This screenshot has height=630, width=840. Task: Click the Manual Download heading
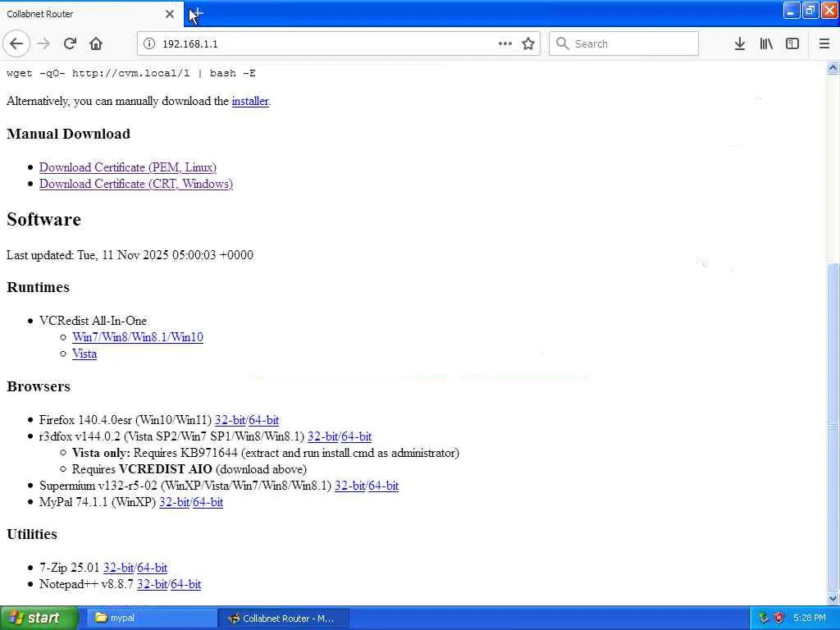point(69,134)
